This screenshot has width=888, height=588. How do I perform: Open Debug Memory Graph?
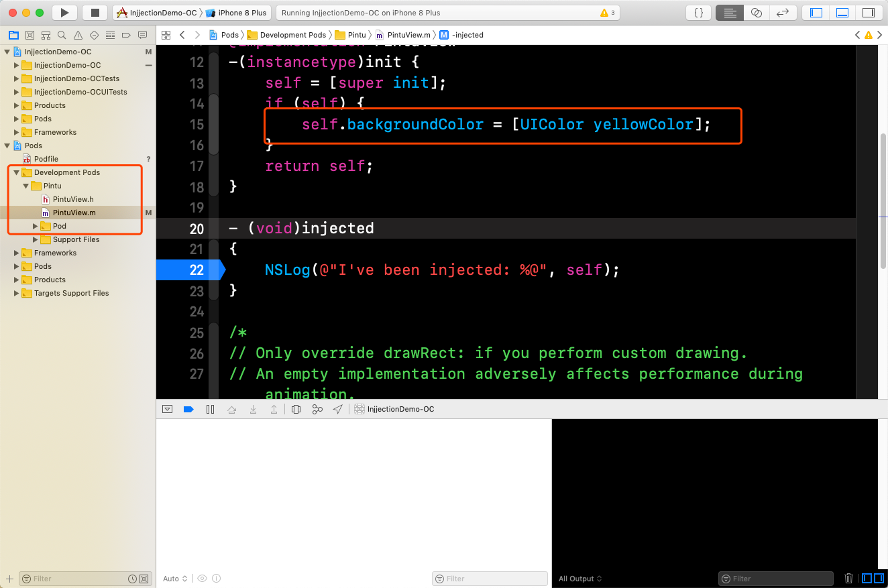317,409
